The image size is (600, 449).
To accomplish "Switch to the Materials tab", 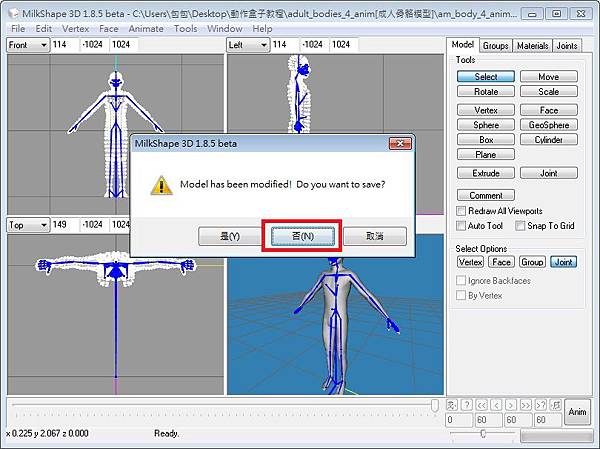I will point(533,46).
